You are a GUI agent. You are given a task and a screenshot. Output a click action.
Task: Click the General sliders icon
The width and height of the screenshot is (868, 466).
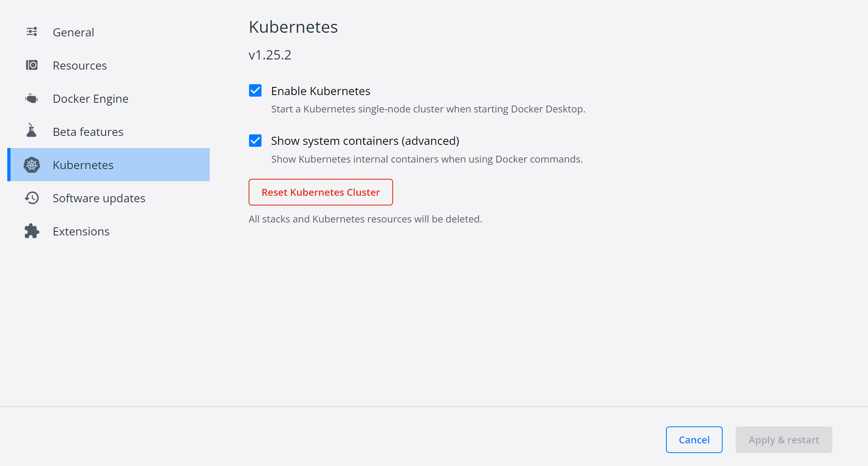[x=32, y=32]
